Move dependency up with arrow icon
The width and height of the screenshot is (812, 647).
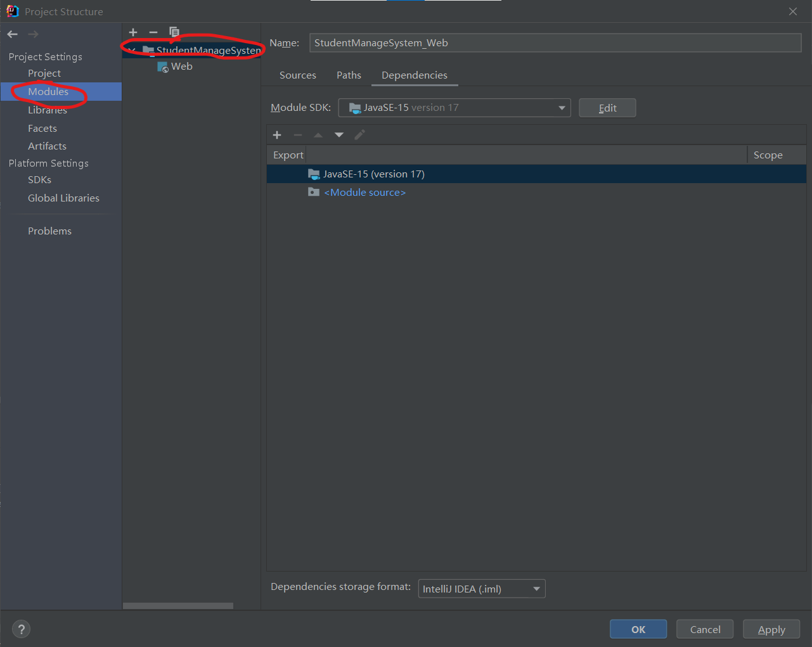318,135
